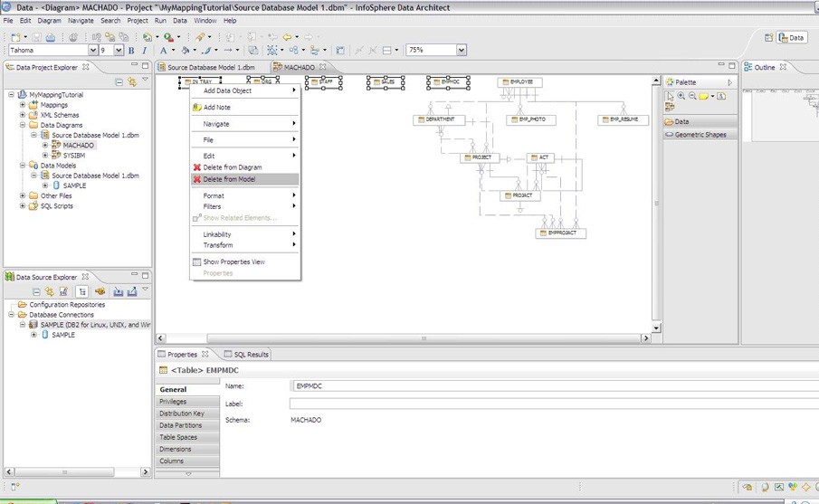Expand the Mappings folder in project tree

23,105
